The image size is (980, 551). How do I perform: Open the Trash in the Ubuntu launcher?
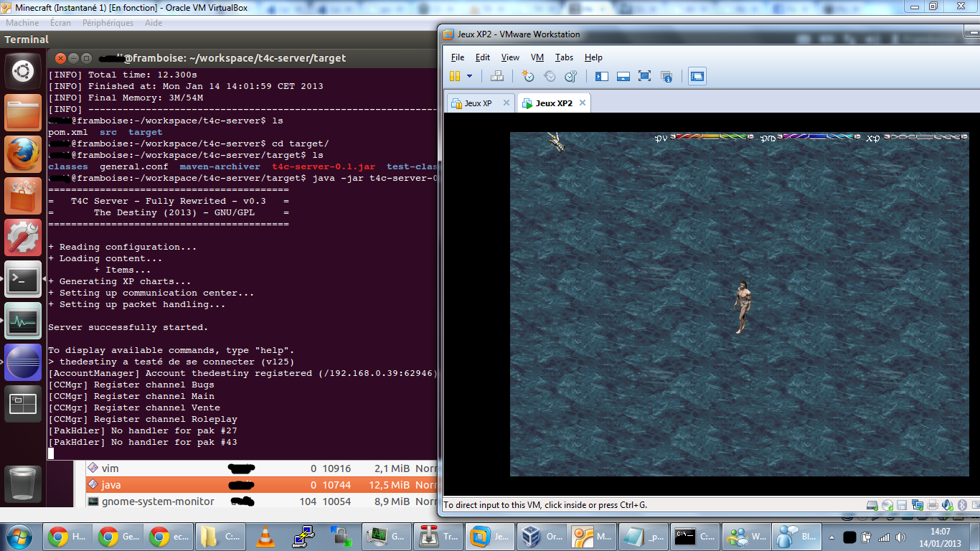point(23,484)
